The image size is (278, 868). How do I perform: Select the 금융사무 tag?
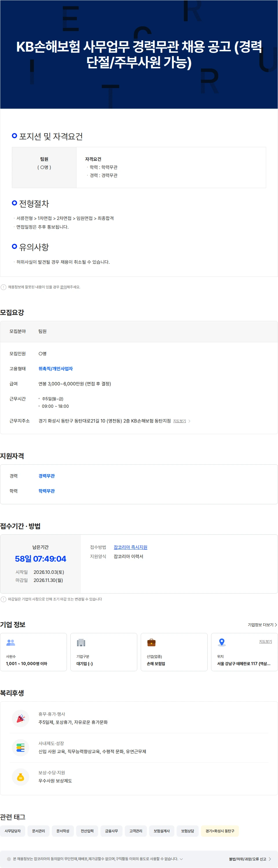(111, 831)
